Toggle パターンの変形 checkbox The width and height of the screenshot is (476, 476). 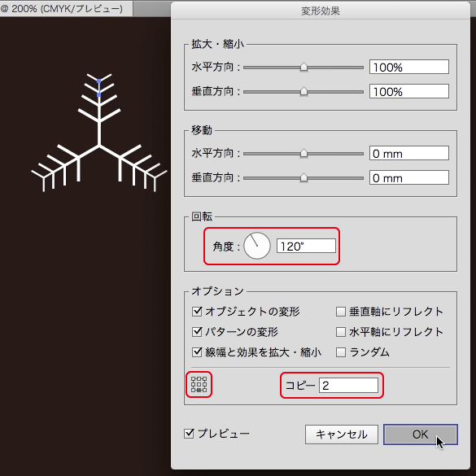point(197,332)
